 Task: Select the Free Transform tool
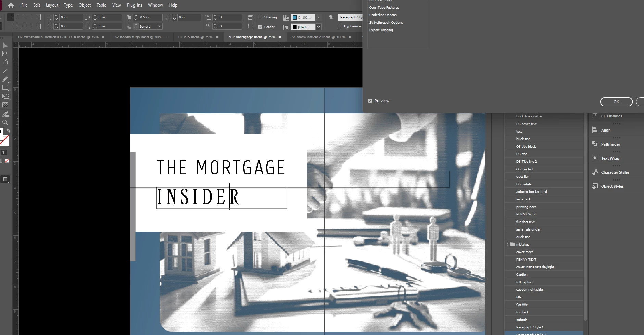point(5,97)
